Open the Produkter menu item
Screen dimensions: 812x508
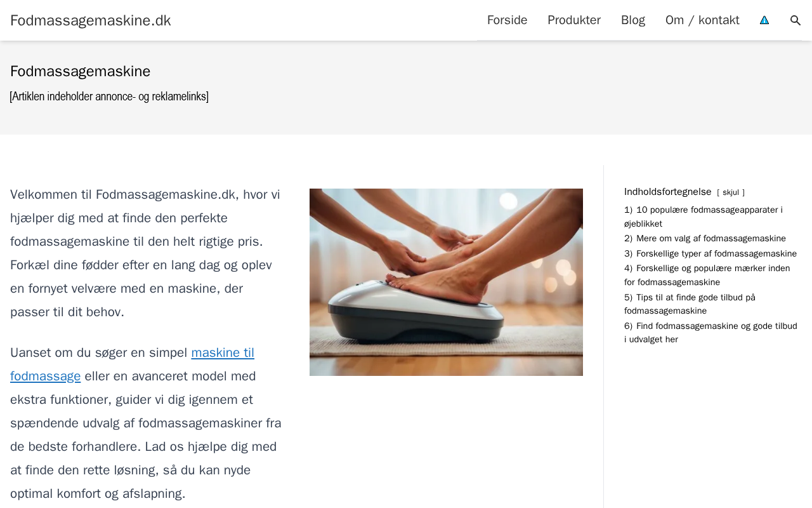[x=574, y=20]
